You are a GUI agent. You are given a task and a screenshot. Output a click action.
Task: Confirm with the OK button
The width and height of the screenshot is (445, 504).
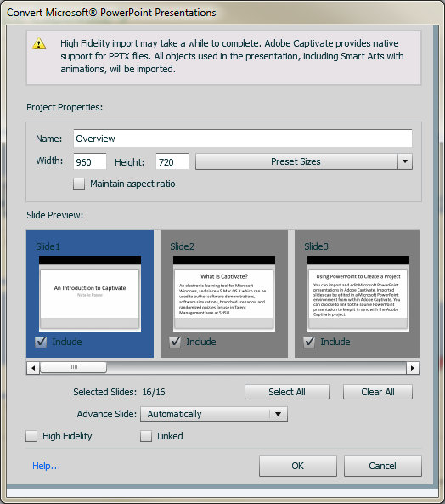click(298, 466)
